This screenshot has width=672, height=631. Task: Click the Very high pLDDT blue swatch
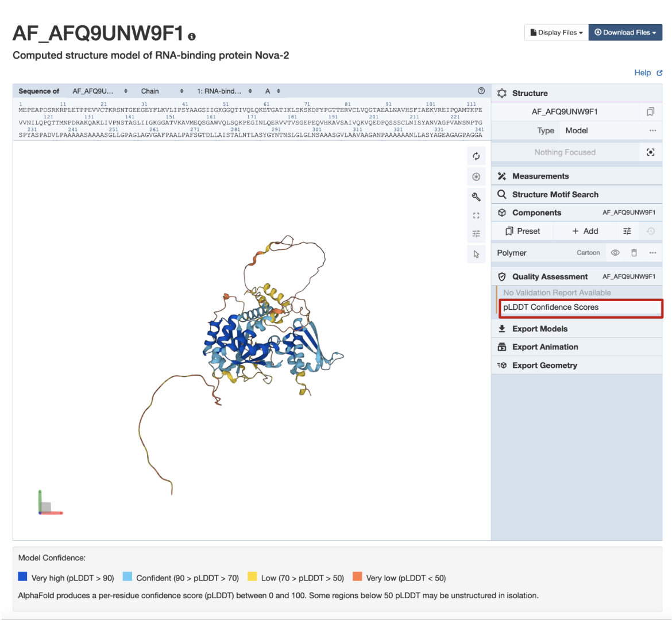(23, 577)
